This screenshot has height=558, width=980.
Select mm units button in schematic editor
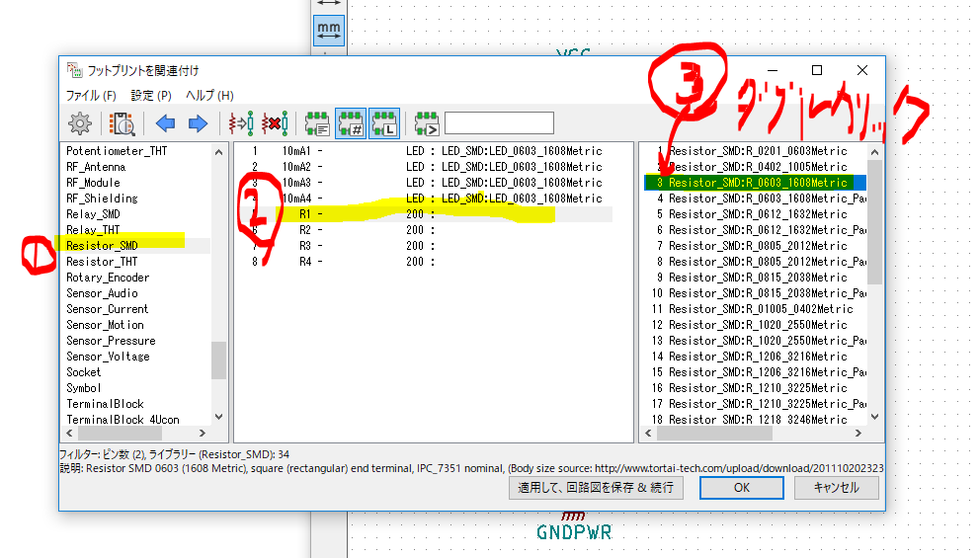pos(329,31)
